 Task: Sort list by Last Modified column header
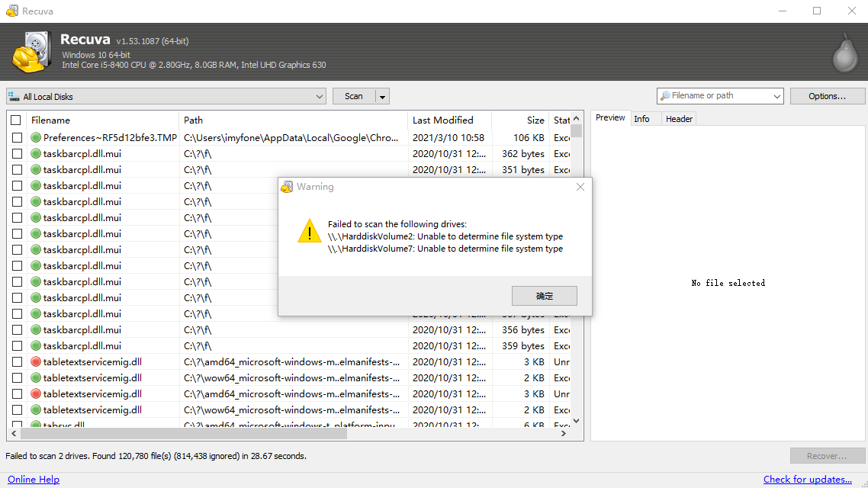443,120
